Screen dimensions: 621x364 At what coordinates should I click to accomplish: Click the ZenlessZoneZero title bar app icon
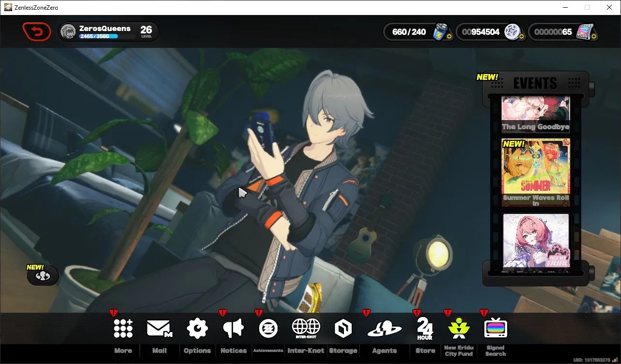[8, 7]
